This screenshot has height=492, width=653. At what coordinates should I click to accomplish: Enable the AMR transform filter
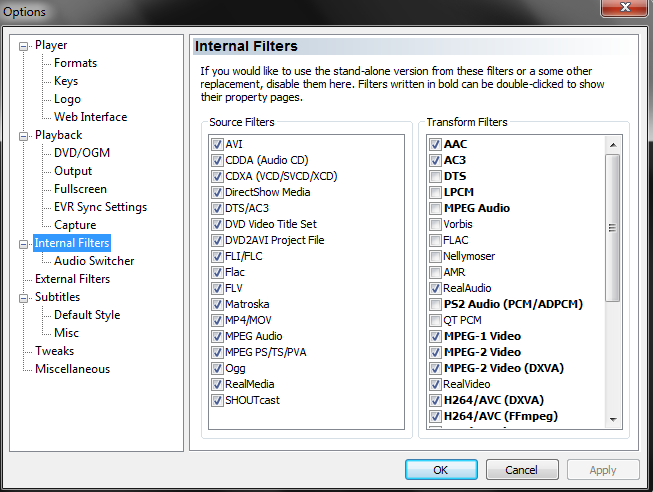click(435, 272)
